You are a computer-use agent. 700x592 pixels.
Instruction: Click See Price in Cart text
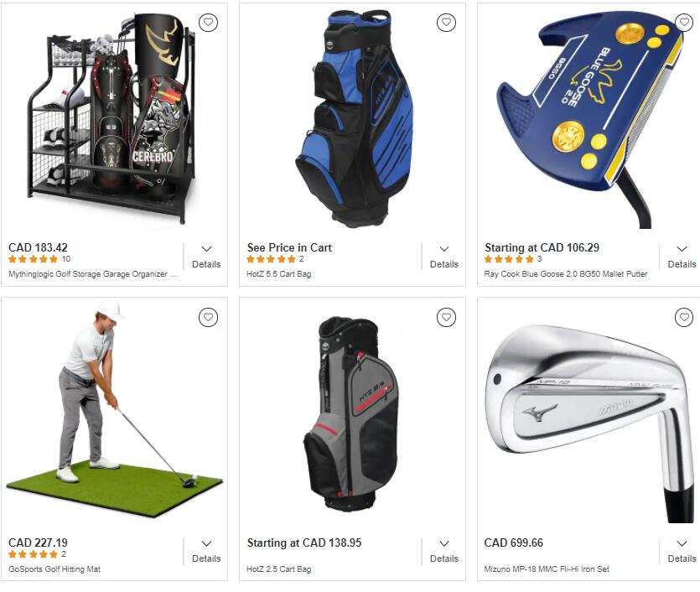289,247
